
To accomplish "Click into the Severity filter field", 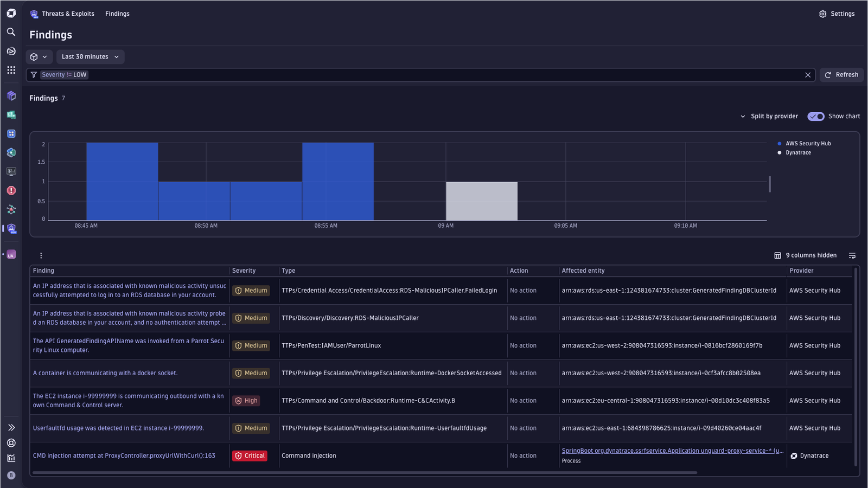I will coord(434,75).
